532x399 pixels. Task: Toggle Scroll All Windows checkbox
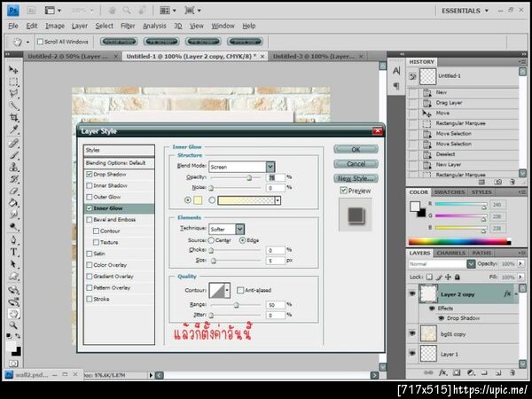(x=40, y=42)
